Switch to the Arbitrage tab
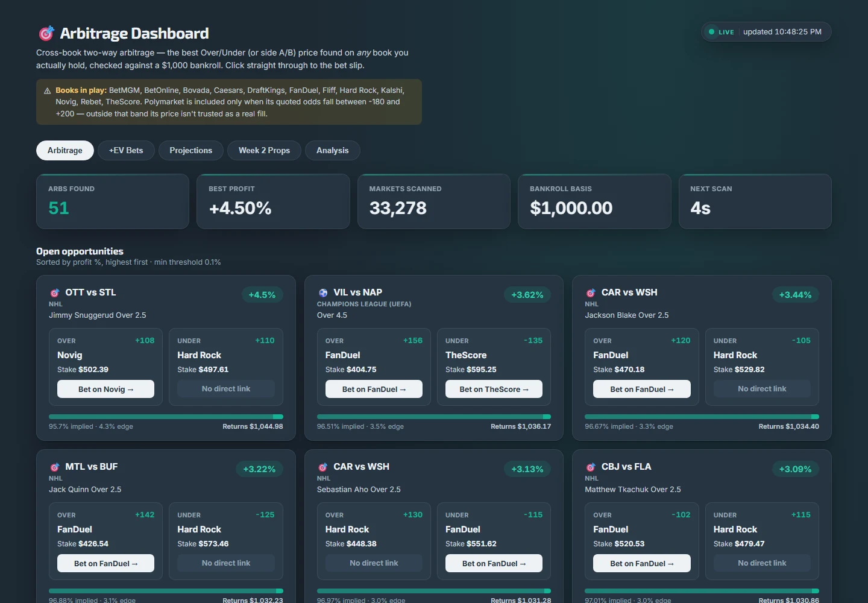 pyautogui.click(x=65, y=150)
